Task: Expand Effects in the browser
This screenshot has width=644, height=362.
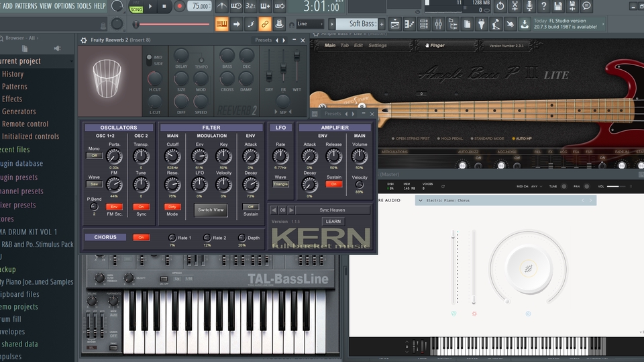Action: (12, 99)
